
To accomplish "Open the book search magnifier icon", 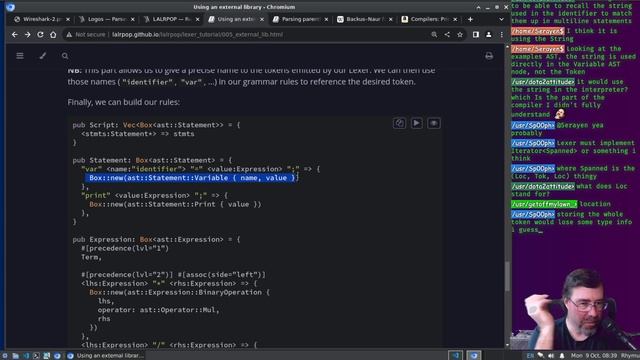I will click(65, 56).
